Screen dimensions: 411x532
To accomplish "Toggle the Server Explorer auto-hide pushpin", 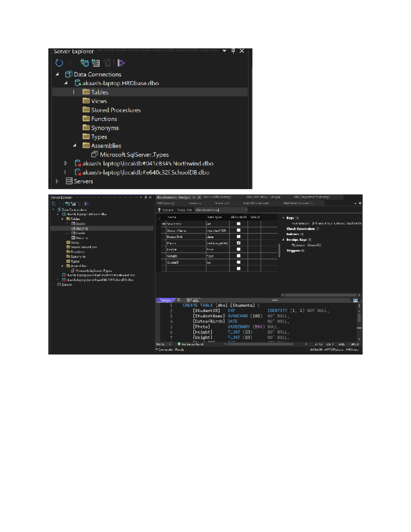I will (x=233, y=51).
